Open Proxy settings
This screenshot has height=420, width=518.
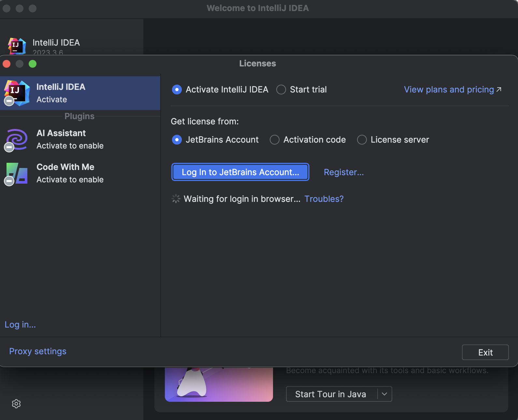(x=38, y=351)
